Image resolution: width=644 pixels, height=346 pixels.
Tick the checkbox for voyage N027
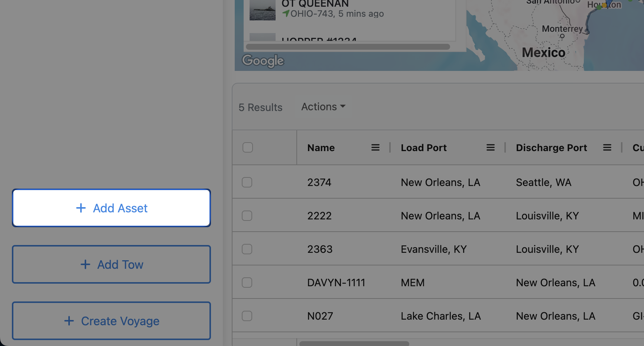pyautogui.click(x=247, y=316)
